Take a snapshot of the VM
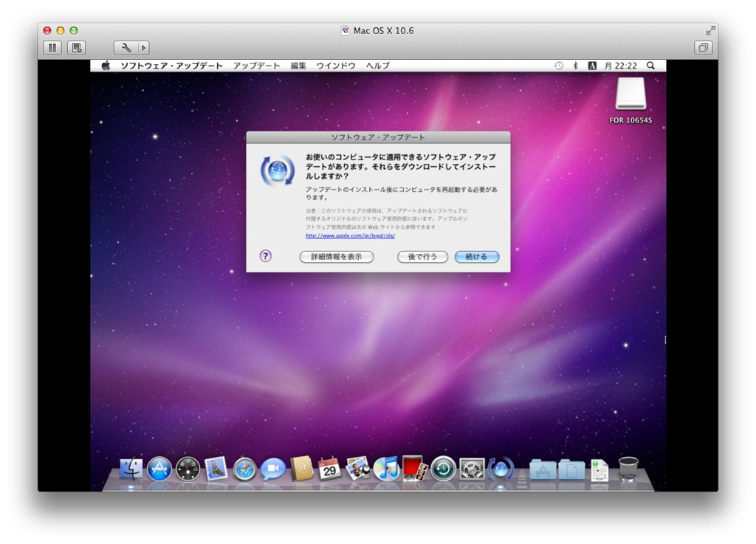The width and height of the screenshot is (756, 544). tap(76, 48)
